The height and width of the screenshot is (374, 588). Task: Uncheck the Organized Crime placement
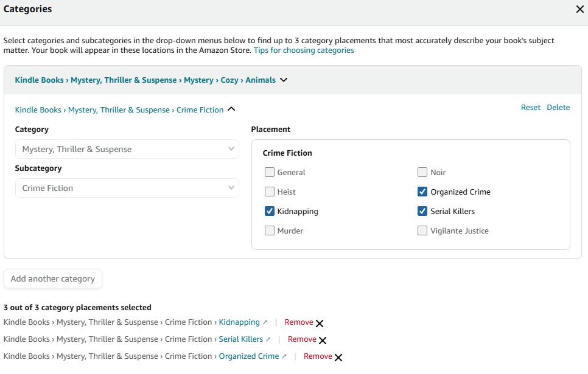point(422,192)
